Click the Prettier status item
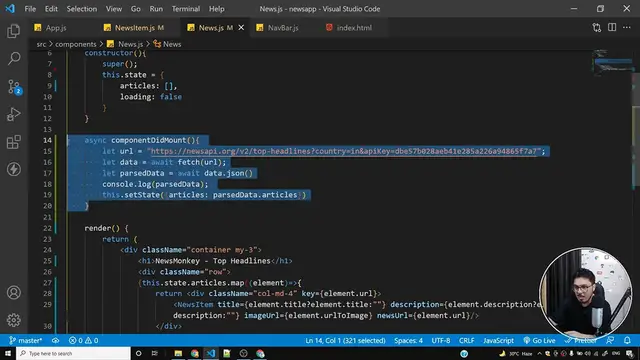 tap(581, 340)
